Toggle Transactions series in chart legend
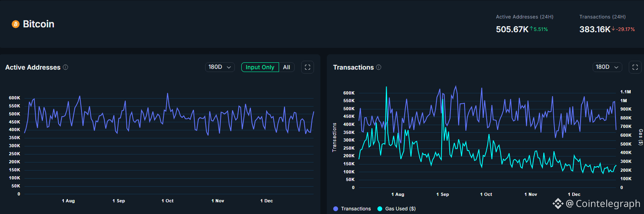Screen dimensions: 644x214 tap(355, 209)
